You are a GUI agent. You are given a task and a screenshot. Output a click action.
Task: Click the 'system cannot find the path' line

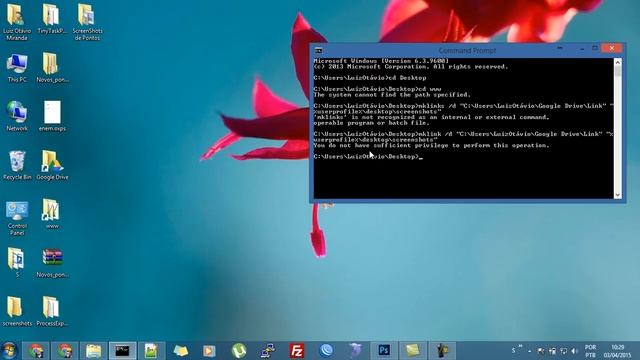point(392,95)
